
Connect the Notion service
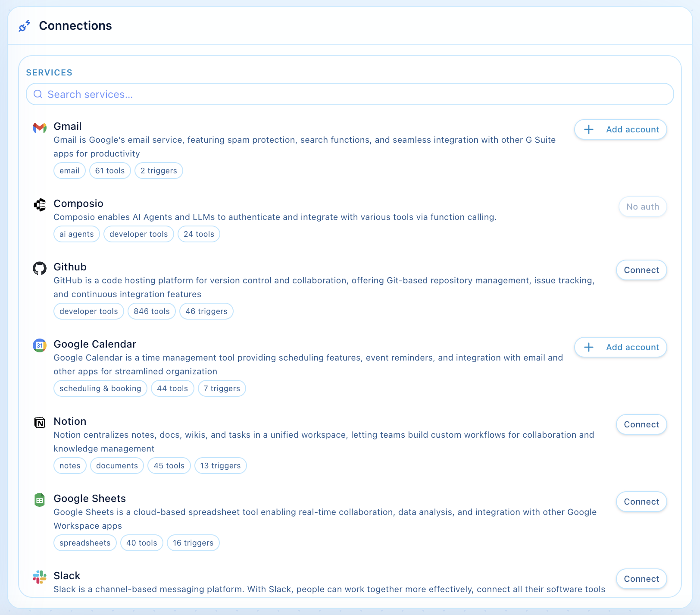(x=641, y=424)
